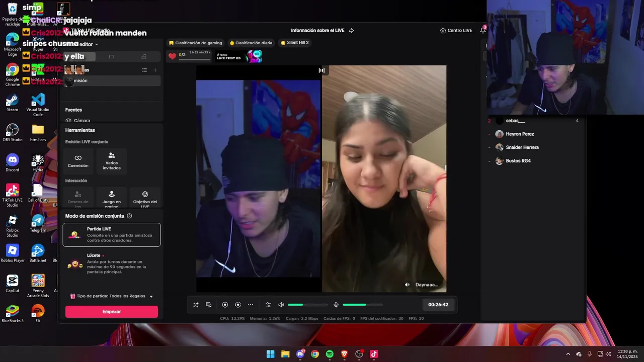Open Centro LIVE
This screenshot has height=362, width=644.
(456, 30)
